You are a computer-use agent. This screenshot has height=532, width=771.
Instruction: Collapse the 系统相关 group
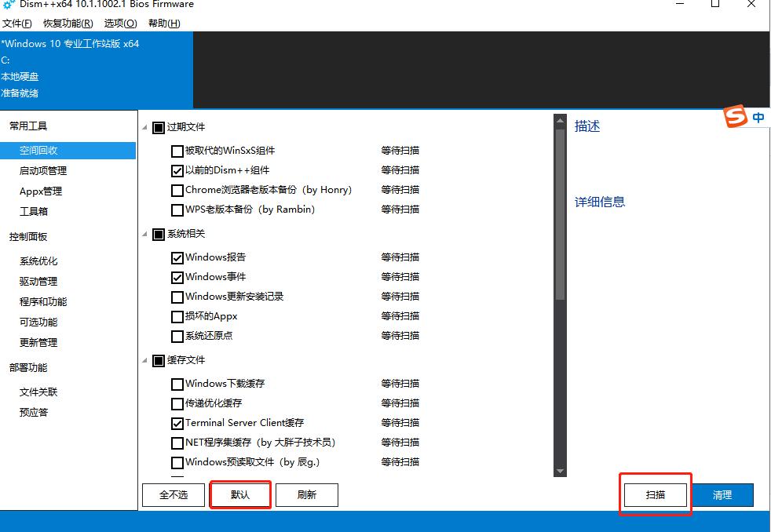click(144, 233)
